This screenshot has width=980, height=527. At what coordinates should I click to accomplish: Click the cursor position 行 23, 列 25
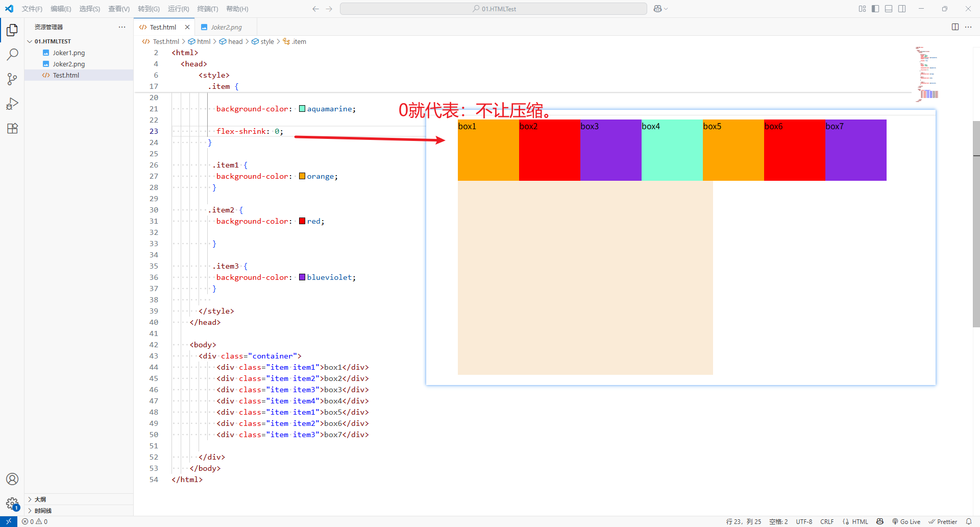pos(743,521)
